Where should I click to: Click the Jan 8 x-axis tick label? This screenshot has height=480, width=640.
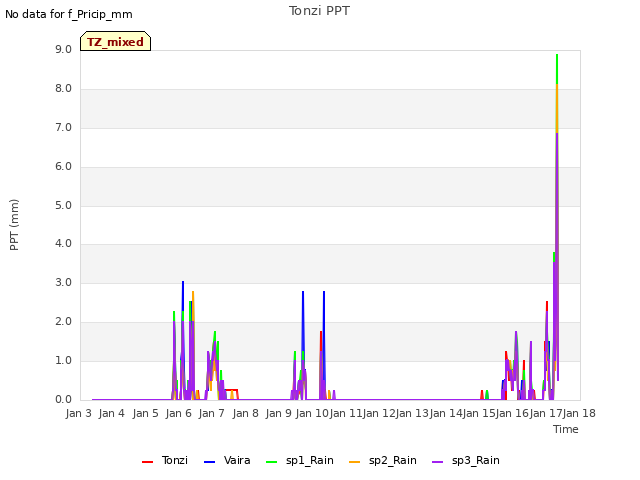click(245, 413)
